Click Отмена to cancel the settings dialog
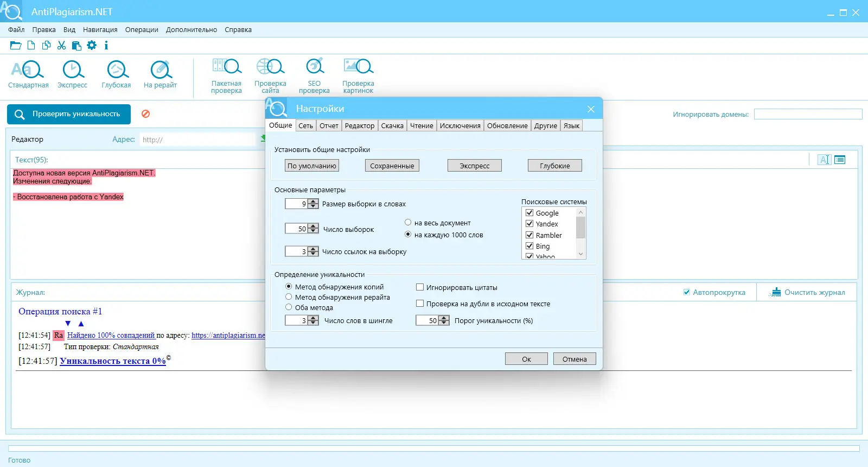The height and width of the screenshot is (467, 868). point(575,359)
